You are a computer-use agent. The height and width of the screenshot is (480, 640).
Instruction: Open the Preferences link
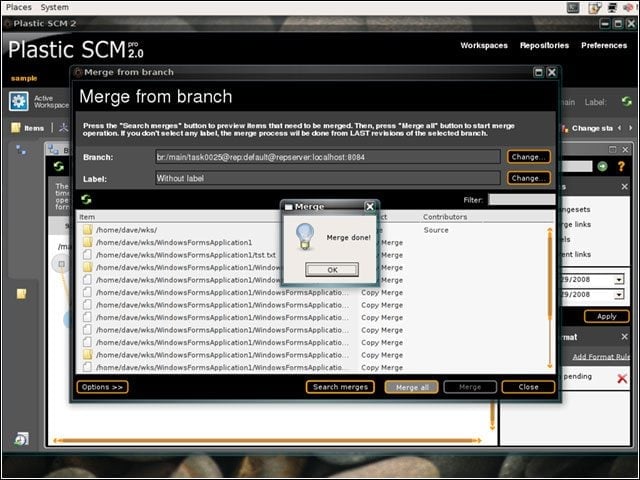point(604,45)
